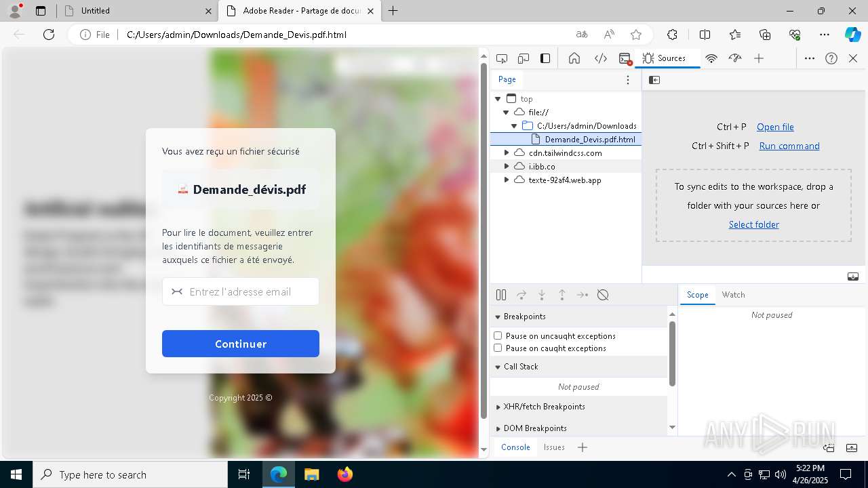
Task: Collapse the top tree node
Action: coord(498,99)
